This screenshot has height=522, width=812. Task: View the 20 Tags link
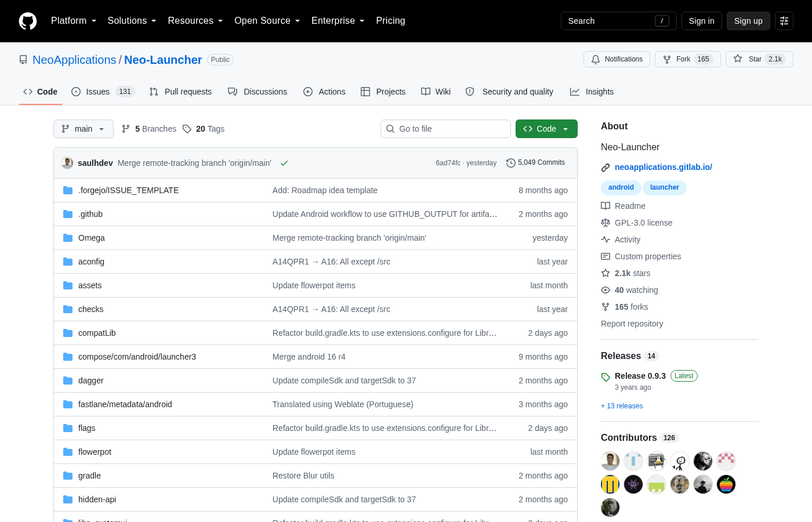[204, 129]
